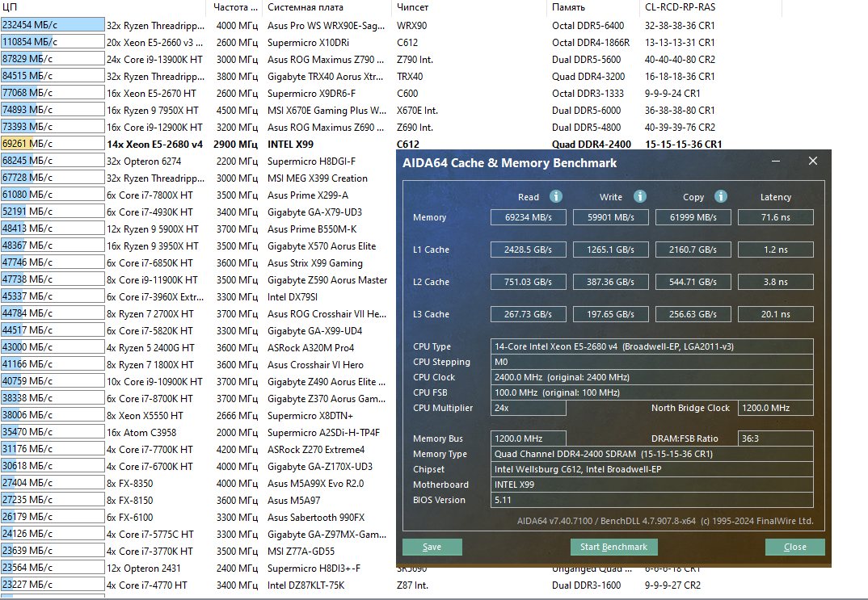Close the AIDA64 benchmark dialog with X
868x600 pixels.
point(813,161)
